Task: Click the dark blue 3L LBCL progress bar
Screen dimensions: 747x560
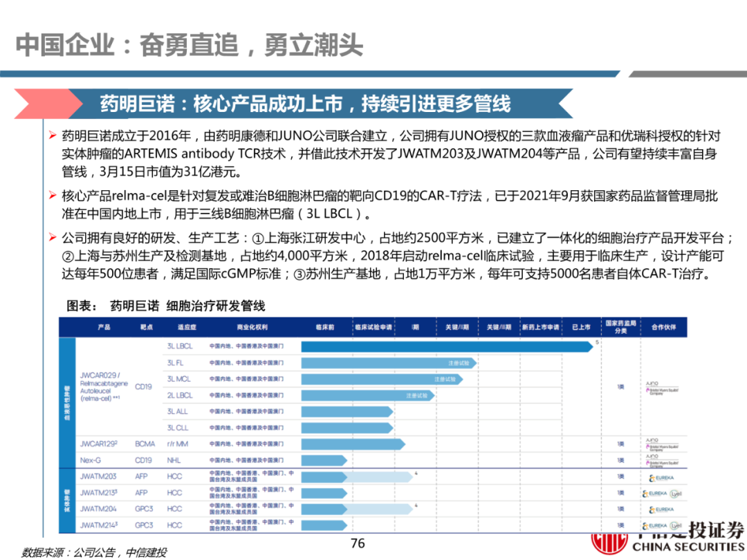Action: point(448,346)
